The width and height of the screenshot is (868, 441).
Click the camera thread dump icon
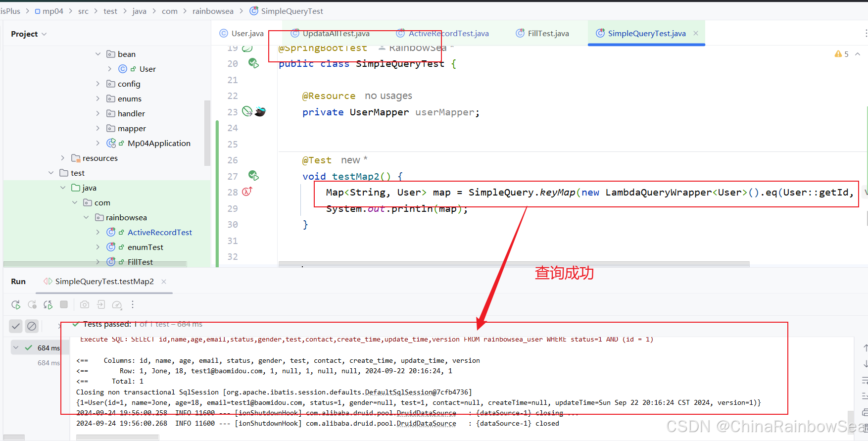85,305
